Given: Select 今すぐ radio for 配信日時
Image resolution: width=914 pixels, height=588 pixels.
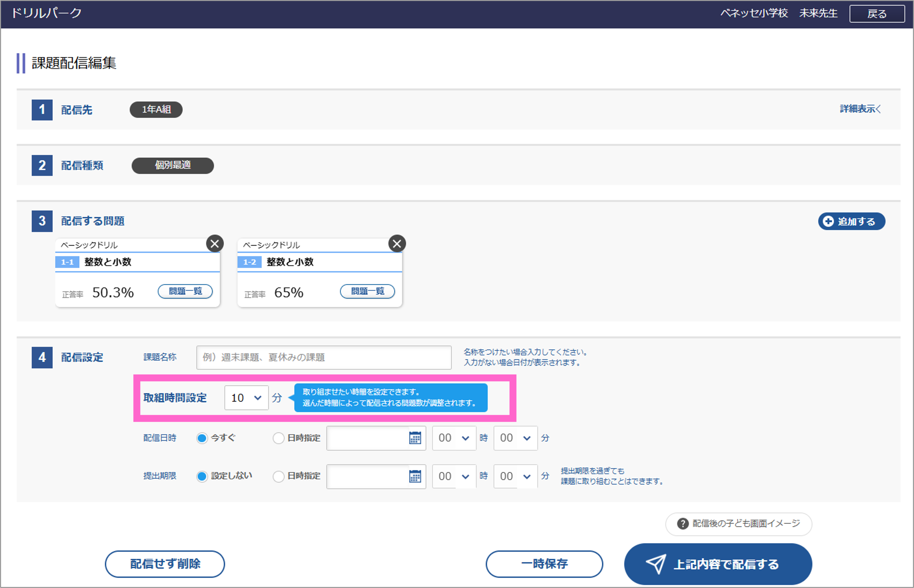Looking at the screenshot, I should point(202,438).
